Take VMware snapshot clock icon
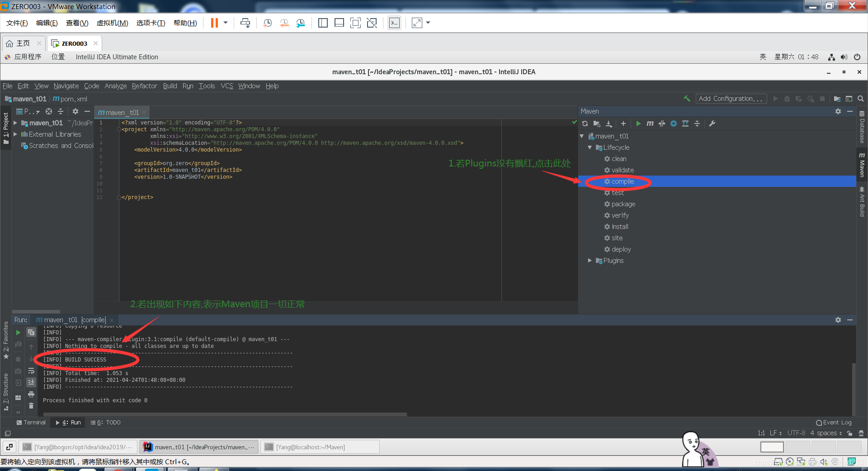This screenshot has height=471, width=868. point(267,23)
